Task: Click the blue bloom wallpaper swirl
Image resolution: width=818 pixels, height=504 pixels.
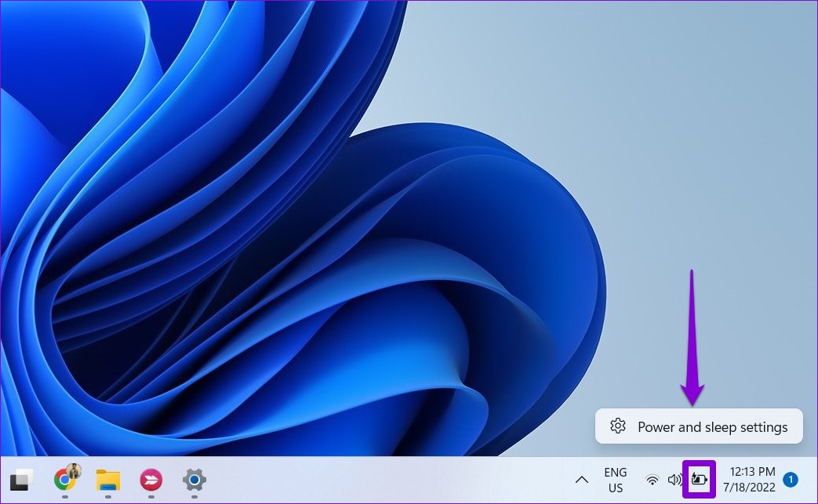Action: tap(314, 274)
